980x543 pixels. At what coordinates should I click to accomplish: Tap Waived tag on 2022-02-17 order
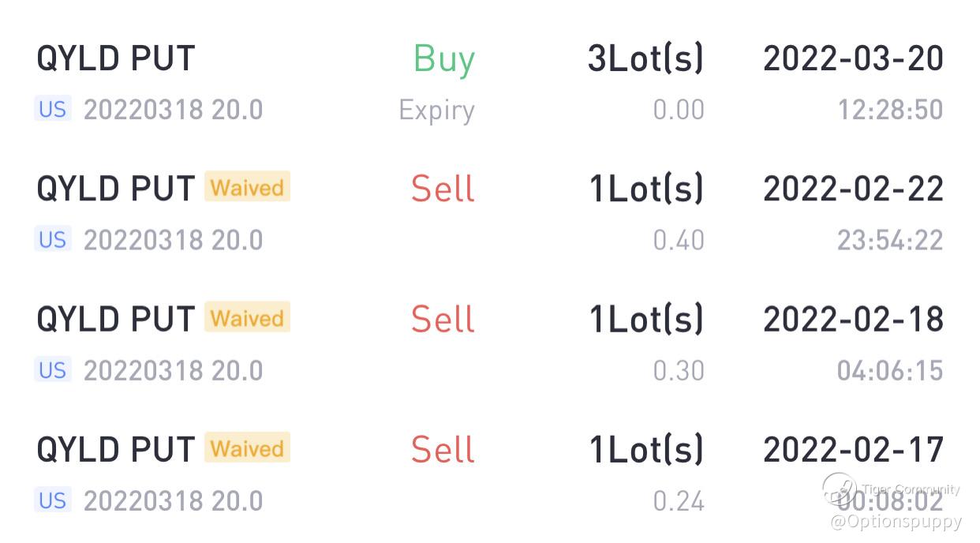pos(247,448)
